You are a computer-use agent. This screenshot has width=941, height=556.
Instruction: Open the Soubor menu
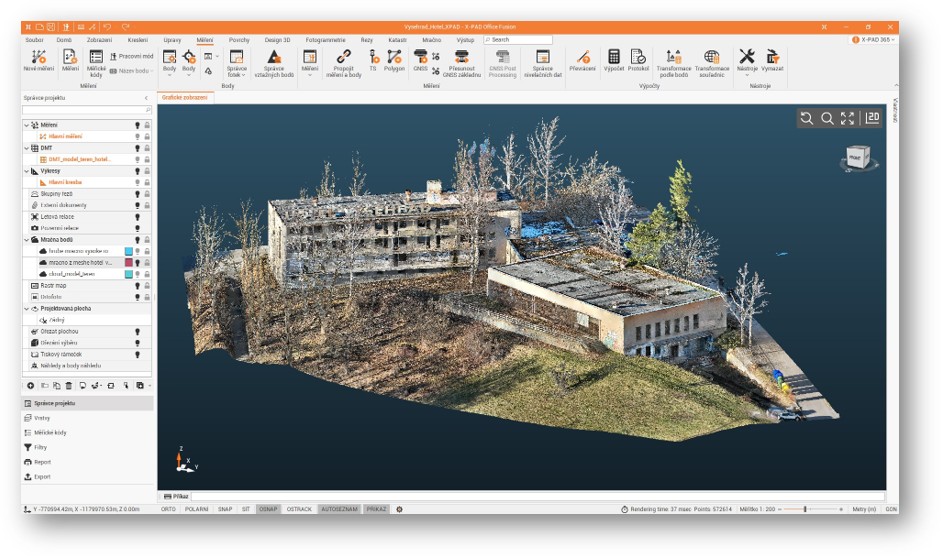pyautogui.click(x=34, y=40)
